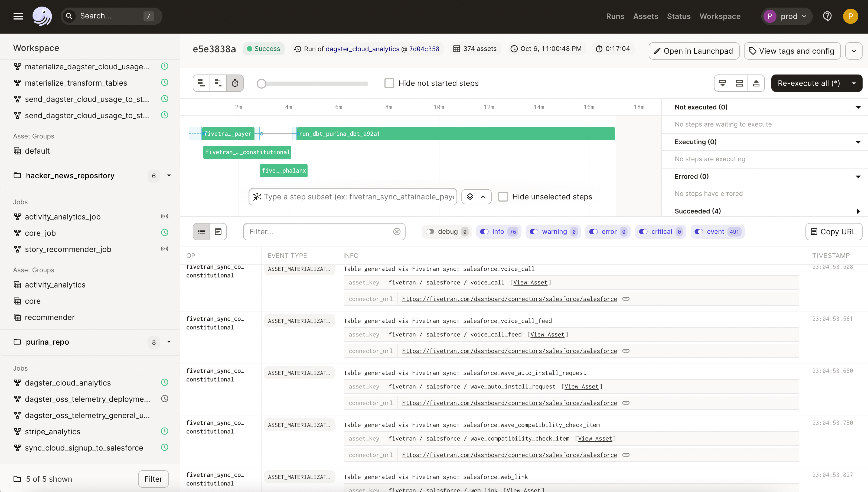The width and height of the screenshot is (868, 492).
Task: Click schedule icon for stripe_analytics job
Action: click(164, 431)
